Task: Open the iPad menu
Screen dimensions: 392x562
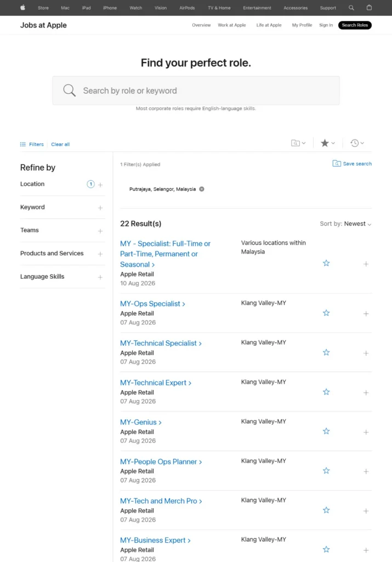Action: [86, 8]
